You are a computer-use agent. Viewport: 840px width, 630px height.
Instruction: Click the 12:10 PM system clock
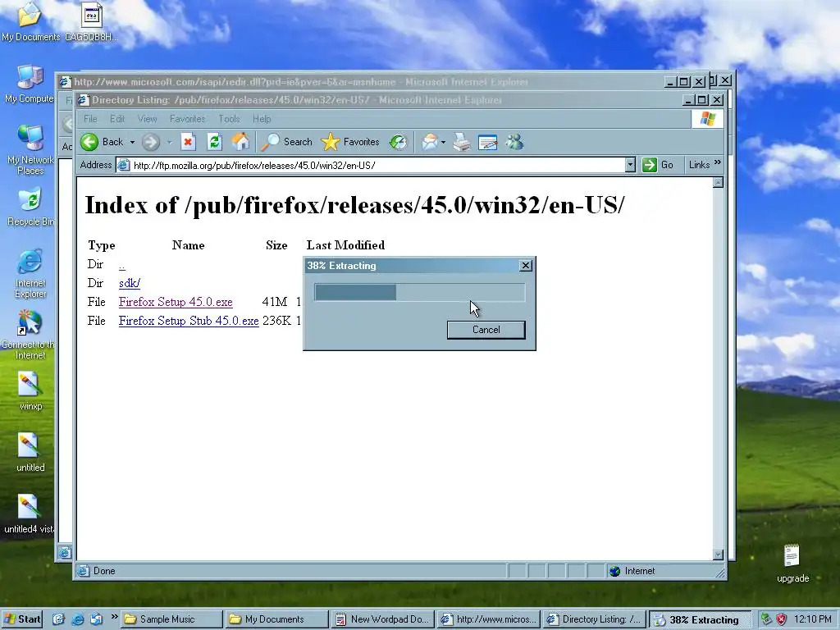[813, 619]
